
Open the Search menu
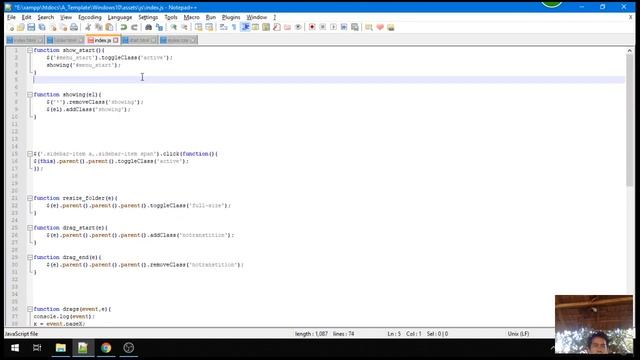(x=45, y=17)
